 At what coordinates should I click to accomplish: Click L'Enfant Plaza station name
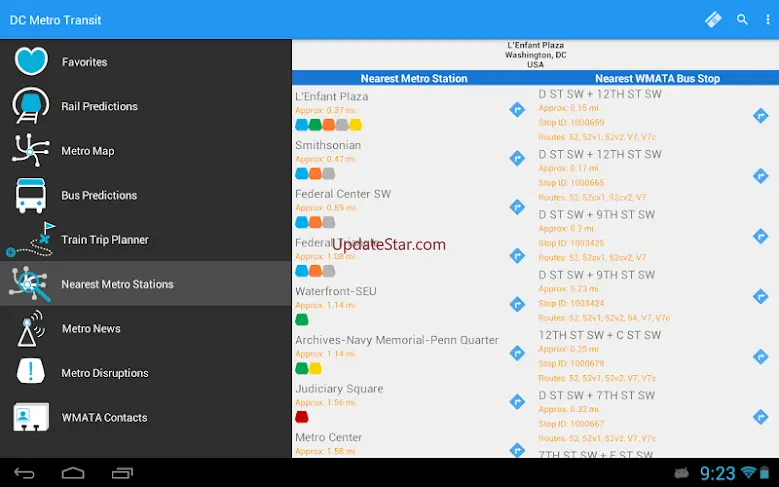click(332, 96)
